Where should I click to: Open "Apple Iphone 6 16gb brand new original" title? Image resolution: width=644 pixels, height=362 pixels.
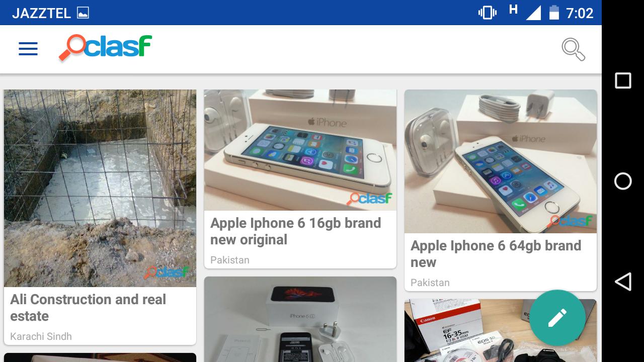pyautogui.click(x=296, y=231)
